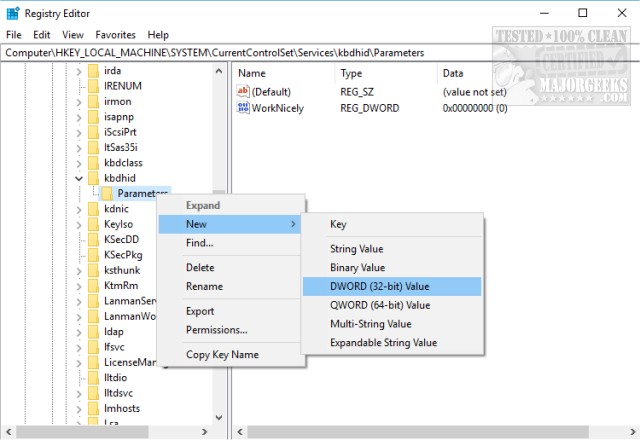Click the KeyIso folder icon
Image resolution: width=640 pixels, height=440 pixels.
(x=93, y=224)
